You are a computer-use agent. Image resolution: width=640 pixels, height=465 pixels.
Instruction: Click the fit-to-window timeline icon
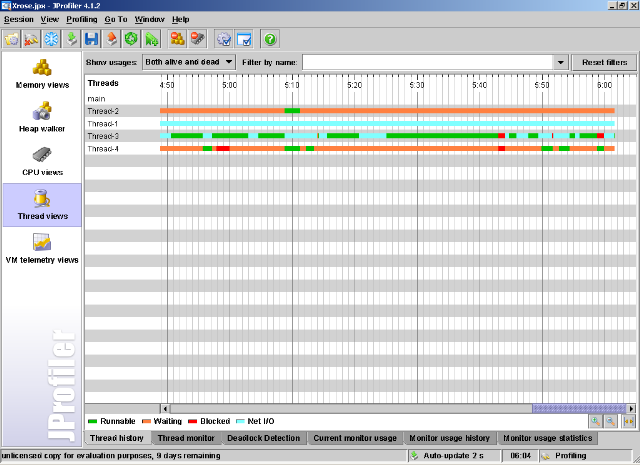pyautogui.click(x=629, y=421)
